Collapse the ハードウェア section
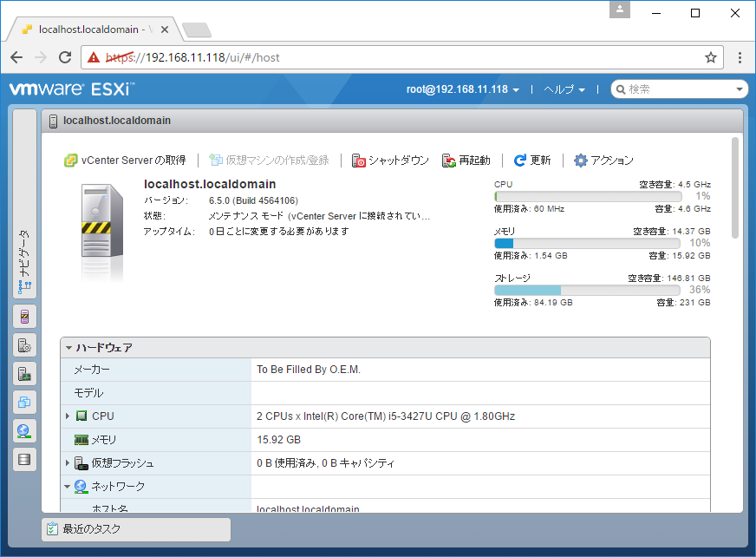 point(69,348)
